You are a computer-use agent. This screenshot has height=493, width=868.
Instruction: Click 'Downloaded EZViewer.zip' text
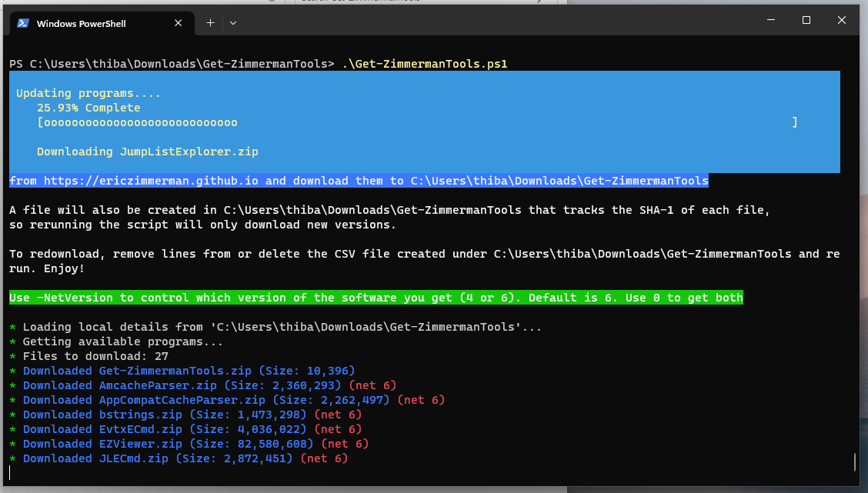click(102, 445)
